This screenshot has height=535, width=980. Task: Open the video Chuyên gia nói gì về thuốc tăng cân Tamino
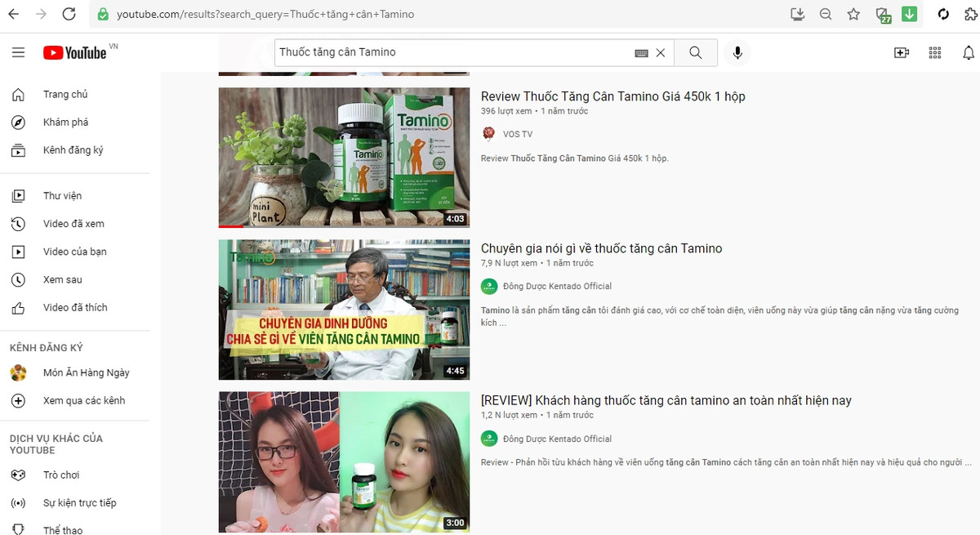click(601, 248)
